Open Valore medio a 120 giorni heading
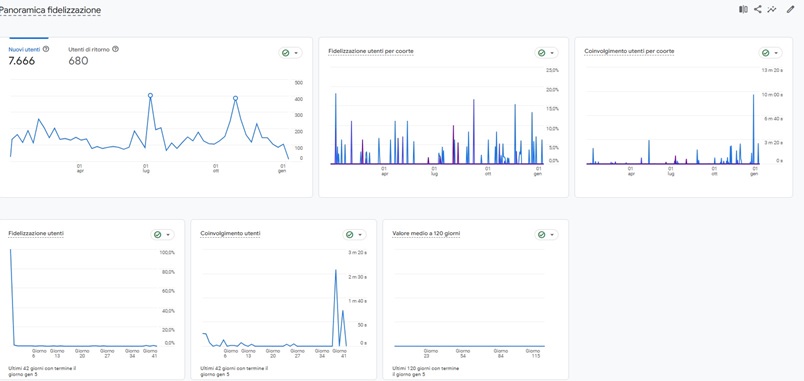Screen dimensions: 804x381 426,234
